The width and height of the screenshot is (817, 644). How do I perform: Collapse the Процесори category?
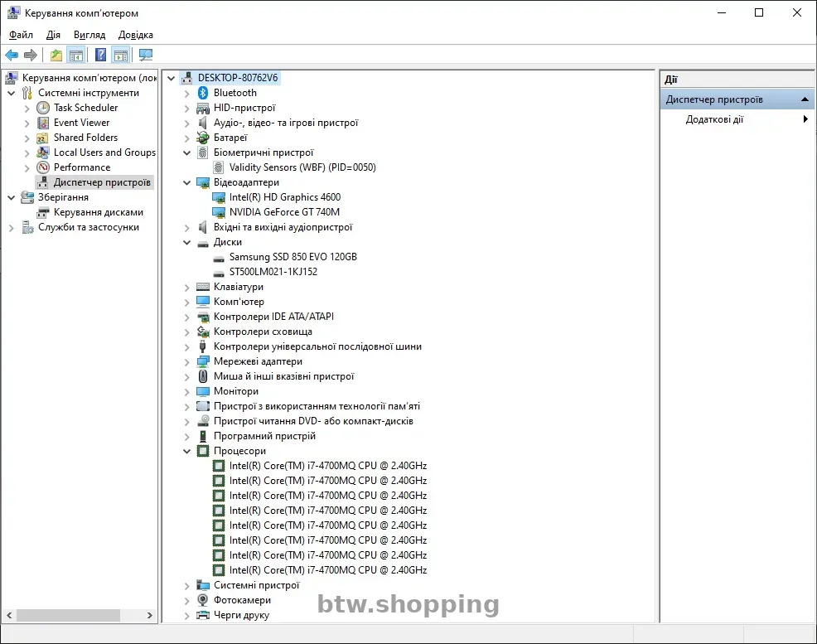pyautogui.click(x=187, y=452)
